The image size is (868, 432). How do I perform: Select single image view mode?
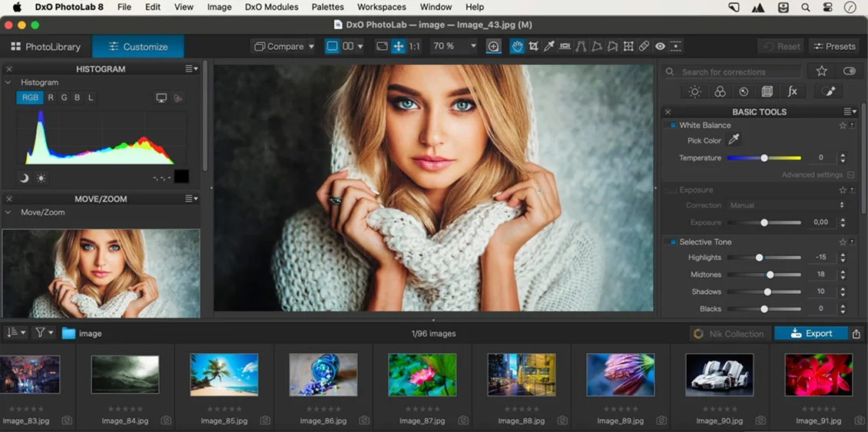click(x=332, y=47)
